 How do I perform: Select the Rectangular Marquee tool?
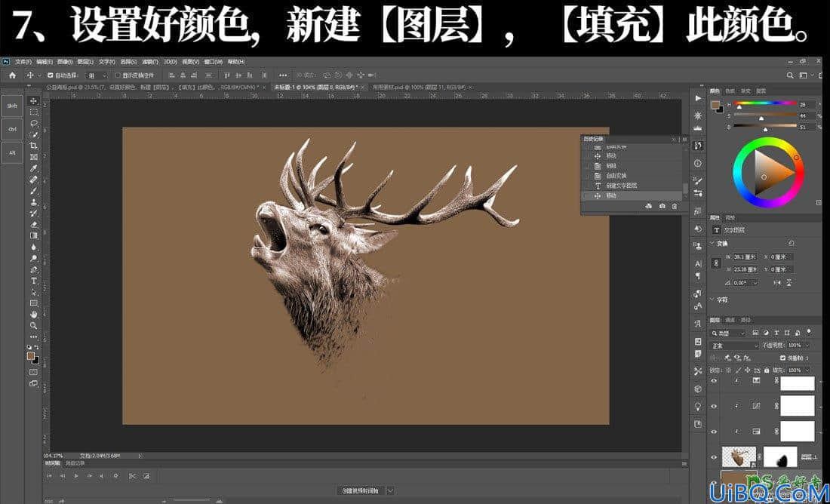pos(34,112)
